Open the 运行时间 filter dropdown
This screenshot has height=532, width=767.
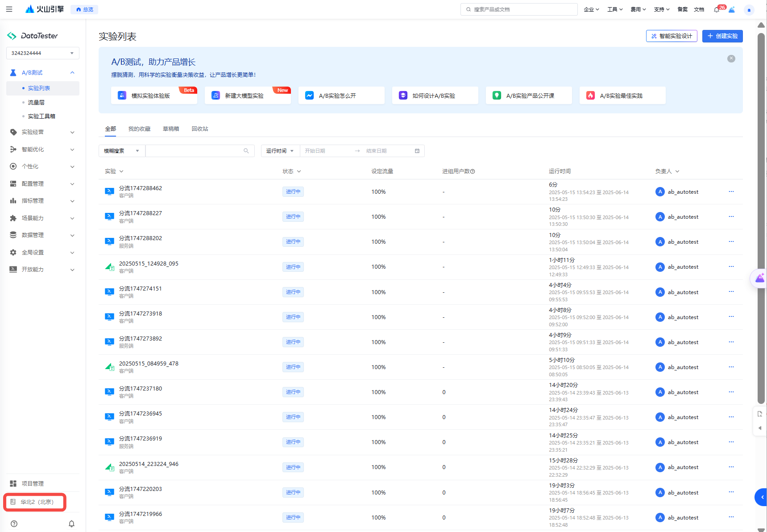(x=280, y=151)
